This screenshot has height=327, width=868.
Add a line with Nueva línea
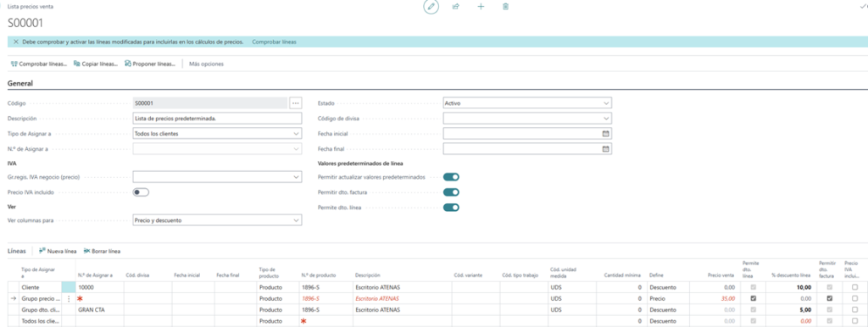[x=58, y=251]
